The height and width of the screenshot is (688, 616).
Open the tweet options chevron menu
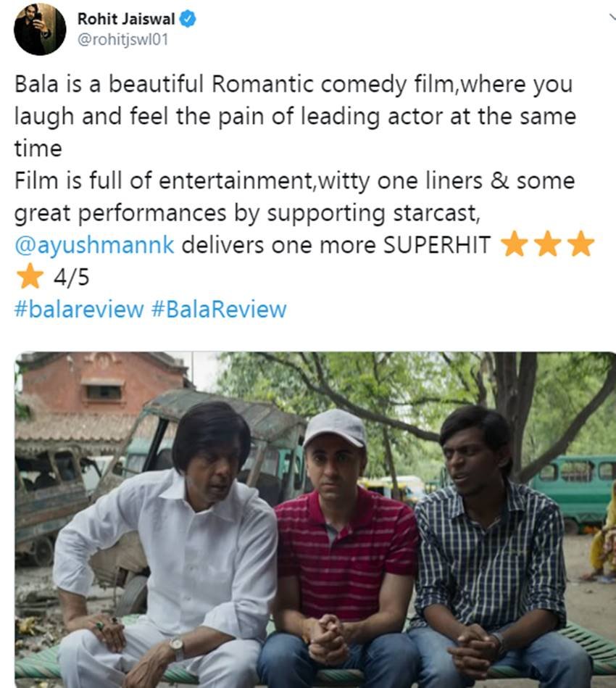tap(612, 17)
